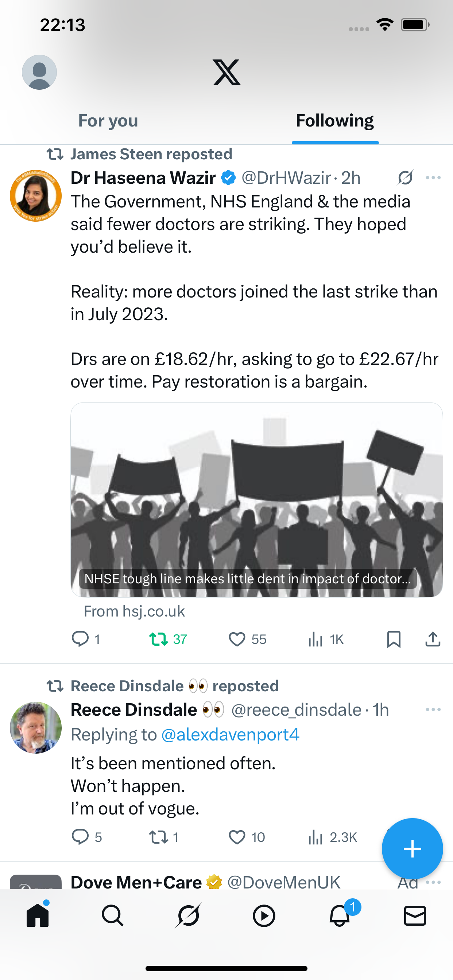This screenshot has width=453, height=980.
Task: Open Grok from the bottom navigation bar
Action: click(188, 915)
